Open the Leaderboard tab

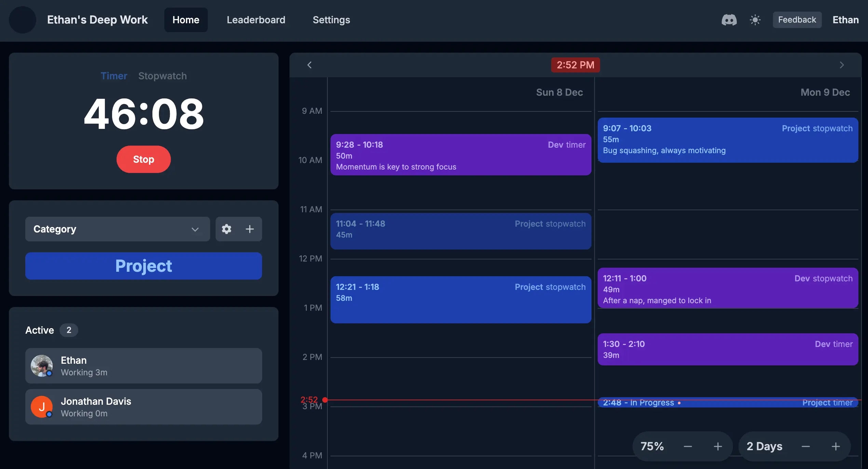coord(256,20)
